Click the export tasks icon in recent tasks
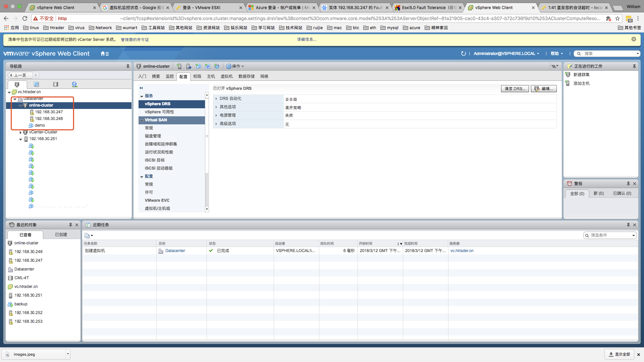This screenshot has height=362, width=644. [x=89, y=235]
